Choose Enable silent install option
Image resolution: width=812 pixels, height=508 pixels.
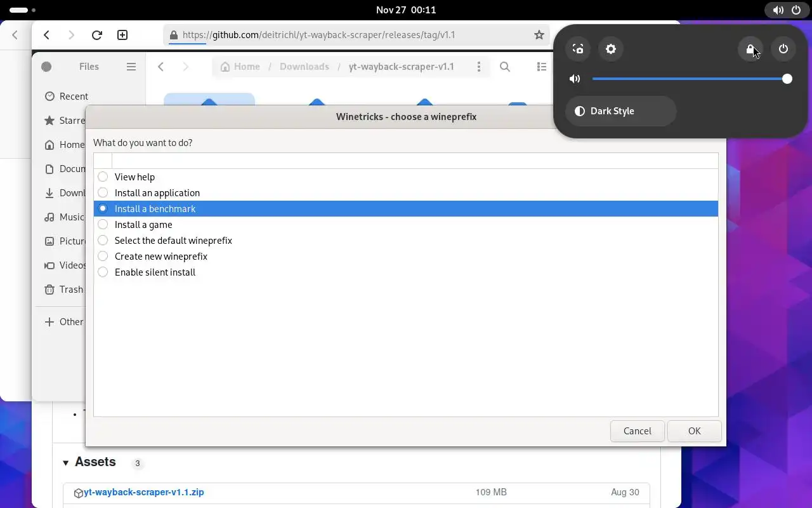point(103,272)
